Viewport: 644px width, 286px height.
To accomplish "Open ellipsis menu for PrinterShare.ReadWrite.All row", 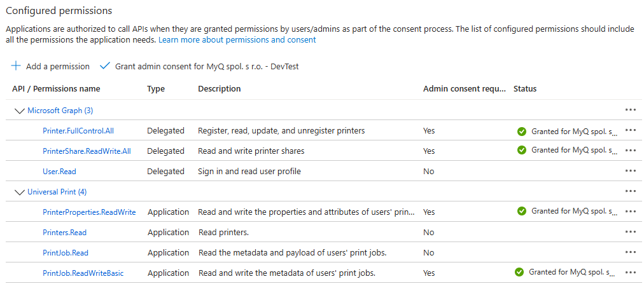I will [x=631, y=151].
